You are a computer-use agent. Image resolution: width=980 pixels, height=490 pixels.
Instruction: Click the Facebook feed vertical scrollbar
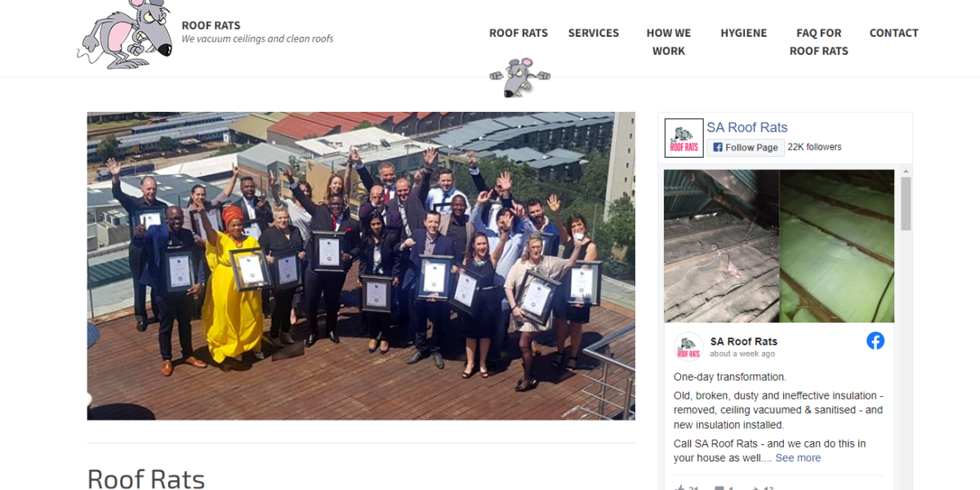coord(906,327)
